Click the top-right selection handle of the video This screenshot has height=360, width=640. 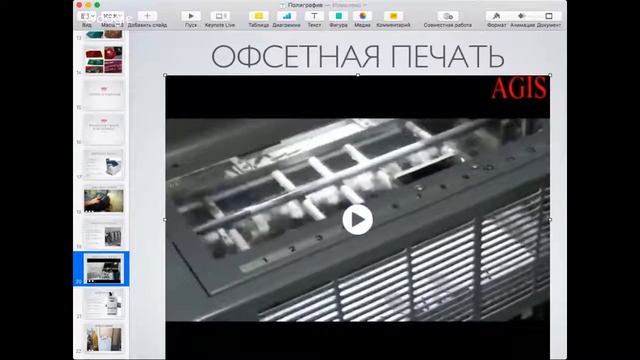(550, 75)
